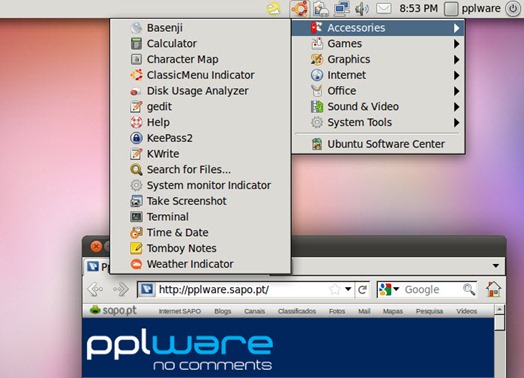Screen dimensions: 524x378
Task: Click the power session icon in panel
Action: click(x=513, y=8)
